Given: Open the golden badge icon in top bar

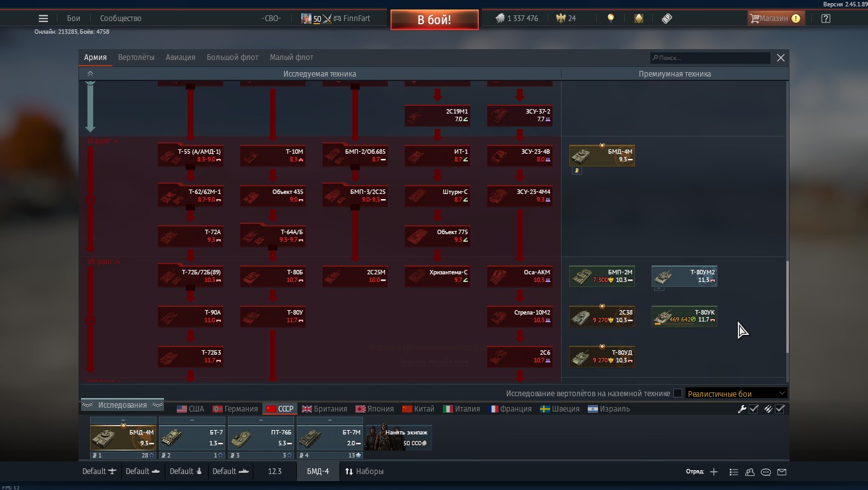Looking at the screenshot, I should (639, 19).
